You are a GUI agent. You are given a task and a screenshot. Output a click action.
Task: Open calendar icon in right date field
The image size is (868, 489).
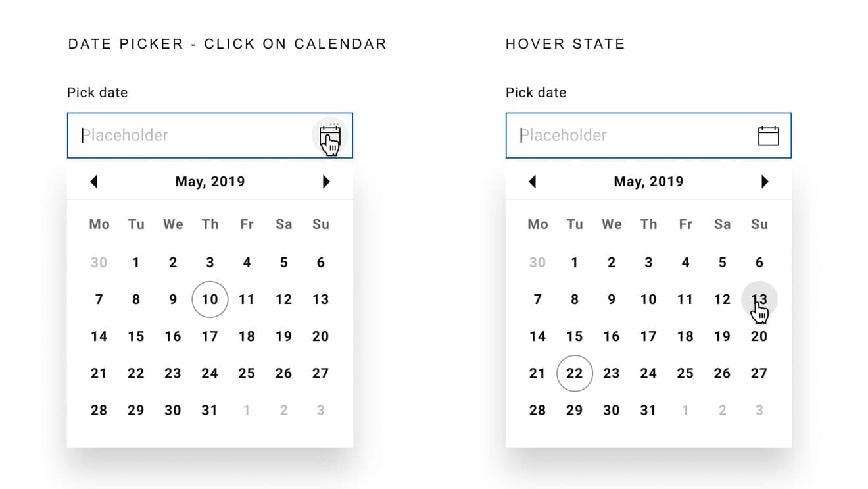coord(768,136)
